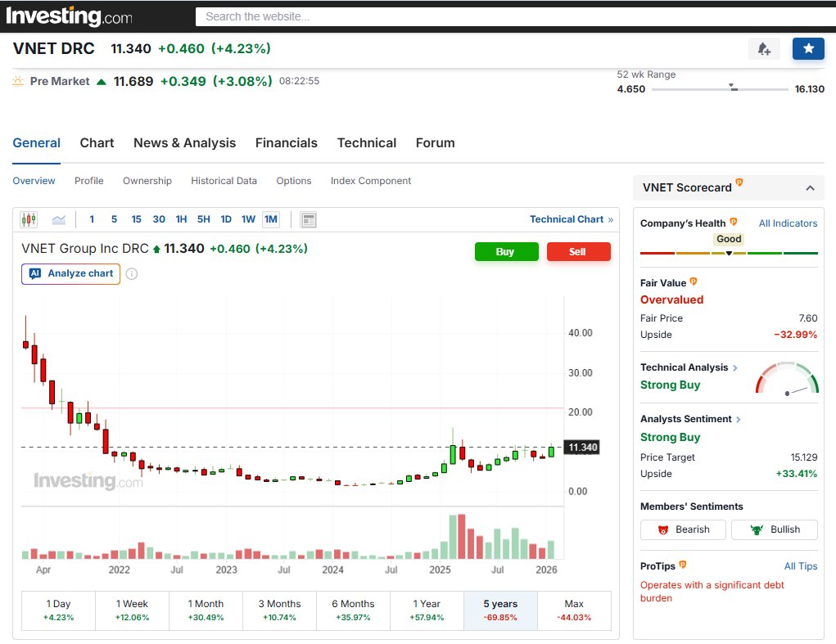Click the Analyze chart AI button
The height and width of the screenshot is (644, 836).
tap(71, 274)
